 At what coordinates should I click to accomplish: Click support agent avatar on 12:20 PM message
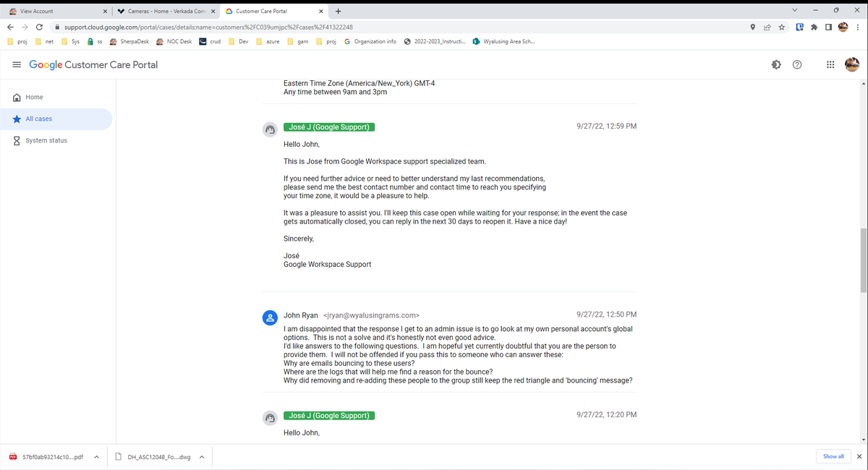[269, 418]
